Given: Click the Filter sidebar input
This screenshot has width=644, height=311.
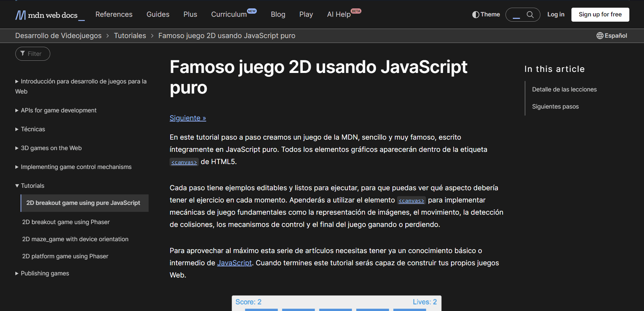Looking at the screenshot, I should tap(33, 54).
